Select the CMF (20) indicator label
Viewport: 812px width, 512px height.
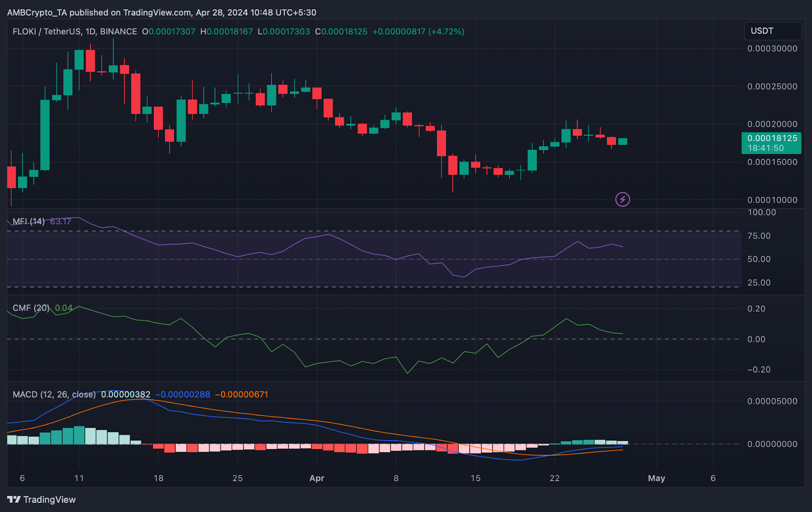pyautogui.click(x=30, y=308)
